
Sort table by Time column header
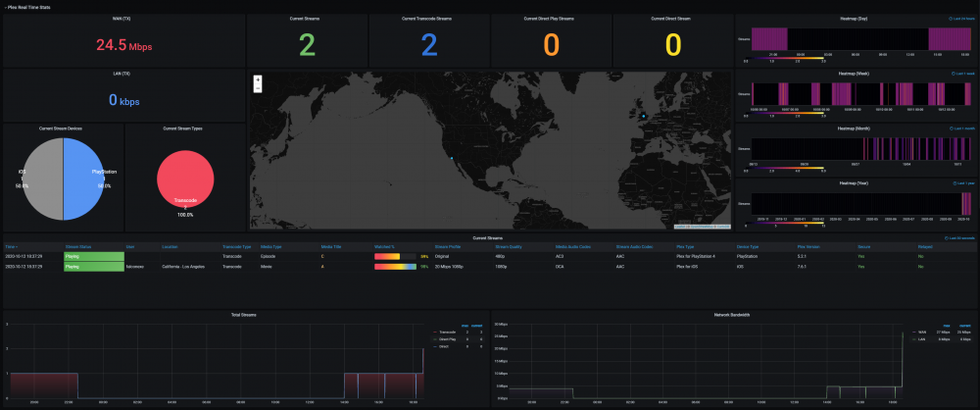[x=12, y=246]
